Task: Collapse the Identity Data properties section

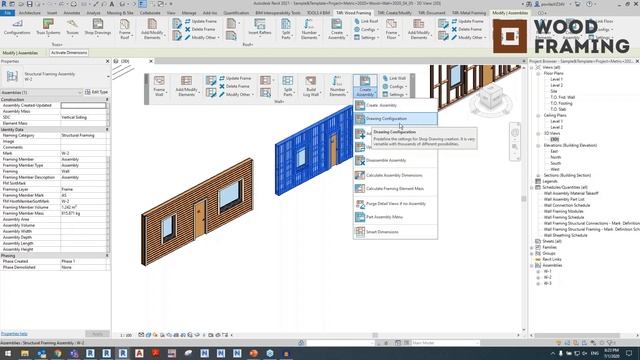Action: pos(107,129)
